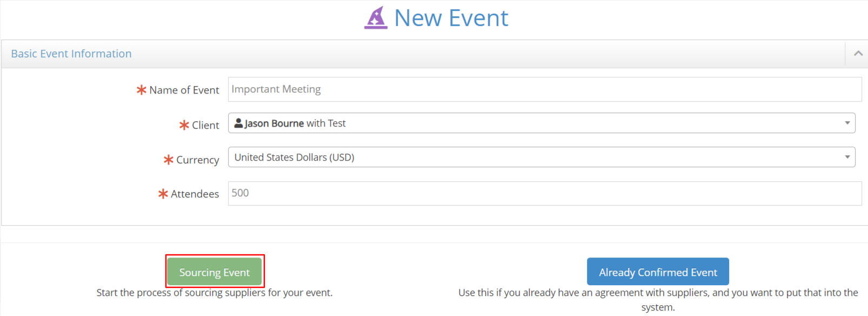Viewport: 868px width, 316px height.
Task: Click the red asterisk beside Name of Event
Action: [x=141, y=90]
